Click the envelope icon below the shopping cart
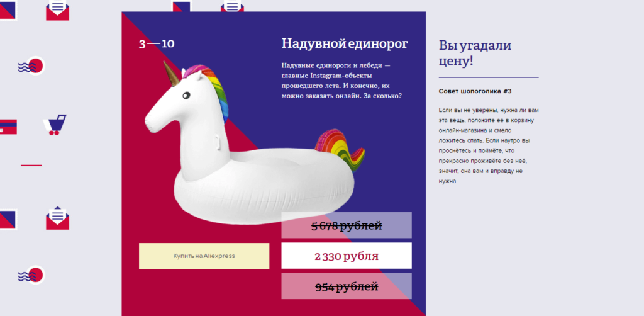This screenshot has height=316, width=644. [x=57, y=217]
